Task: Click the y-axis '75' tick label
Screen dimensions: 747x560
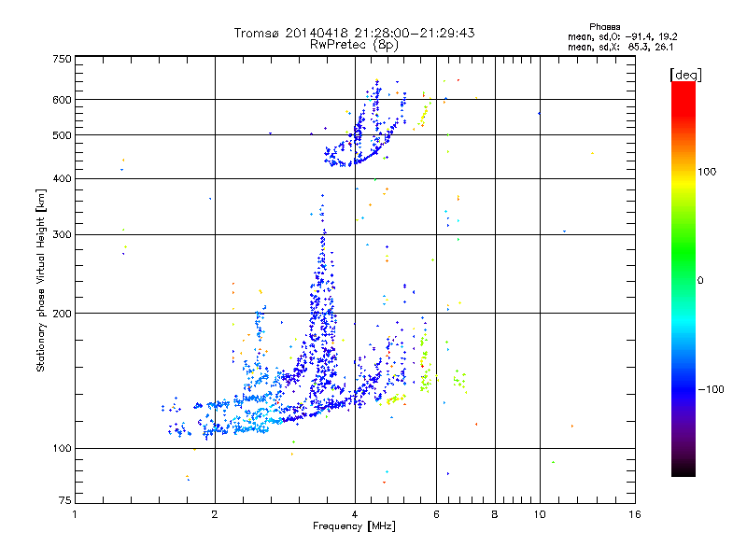Action: (x=65, y=500)
